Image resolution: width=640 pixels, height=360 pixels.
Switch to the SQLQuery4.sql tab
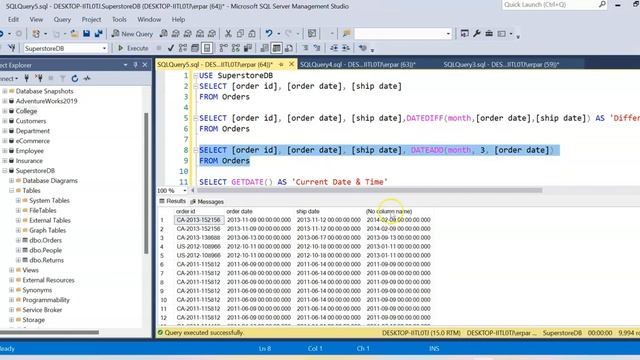358,64
